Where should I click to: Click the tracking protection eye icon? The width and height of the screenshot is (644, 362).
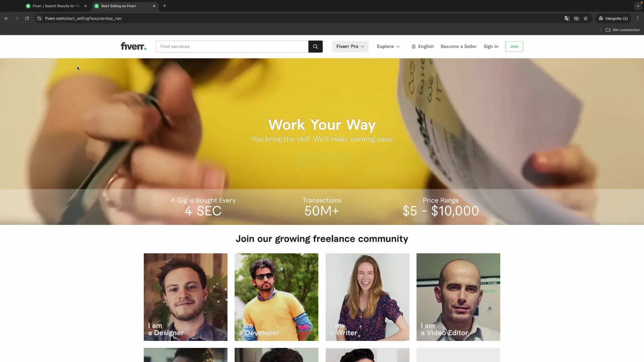coord(576,18)
